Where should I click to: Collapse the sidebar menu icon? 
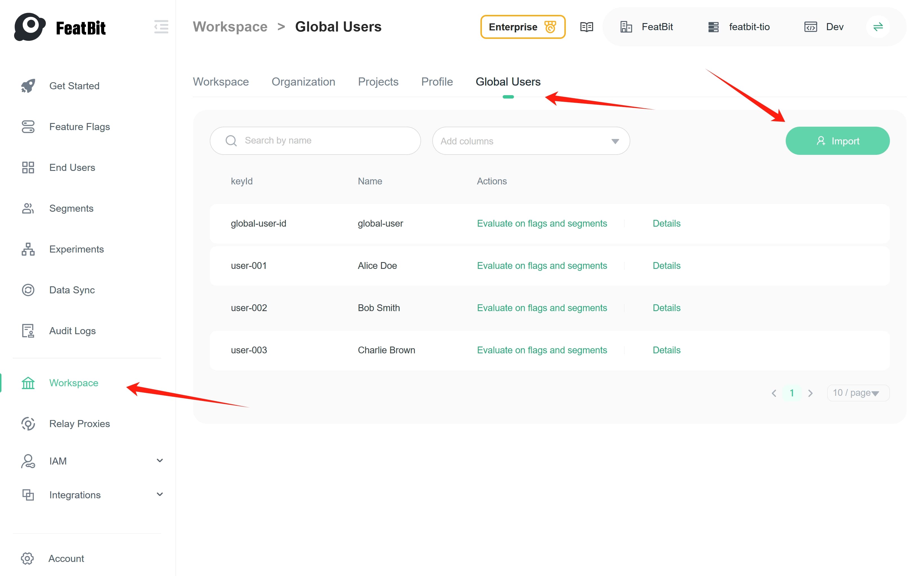[161, 27]
